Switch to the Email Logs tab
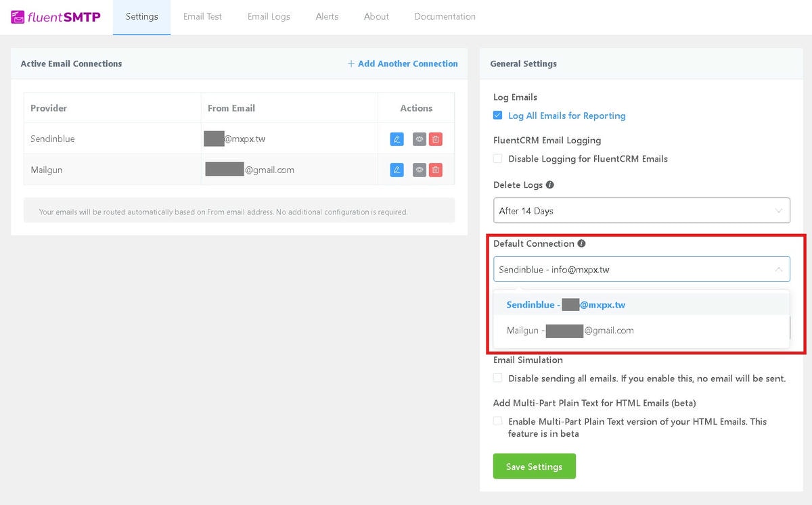812x505 pixels. [269, 17]
